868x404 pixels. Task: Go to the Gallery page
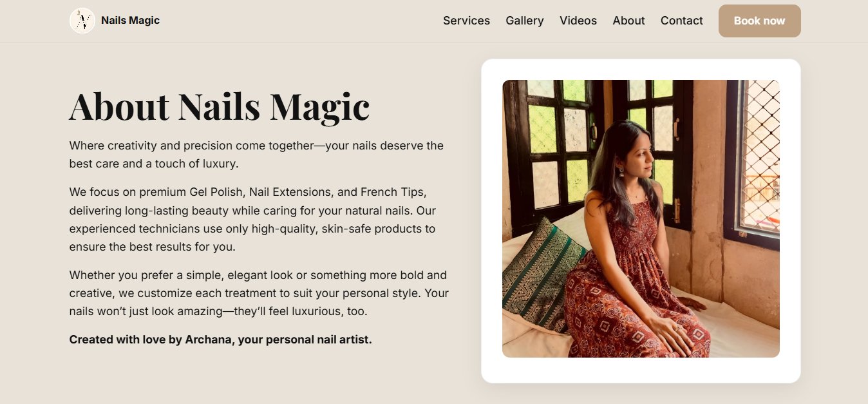[524, 21]
